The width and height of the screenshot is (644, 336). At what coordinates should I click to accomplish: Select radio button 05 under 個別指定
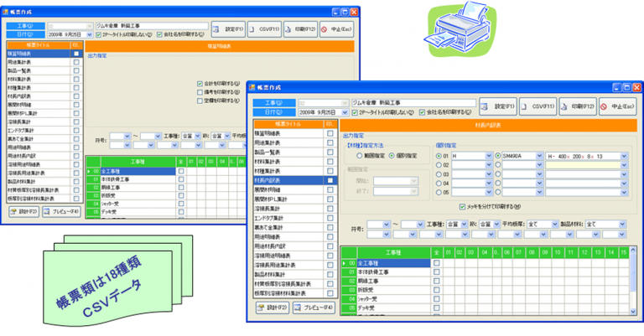(x=439, y=192)
